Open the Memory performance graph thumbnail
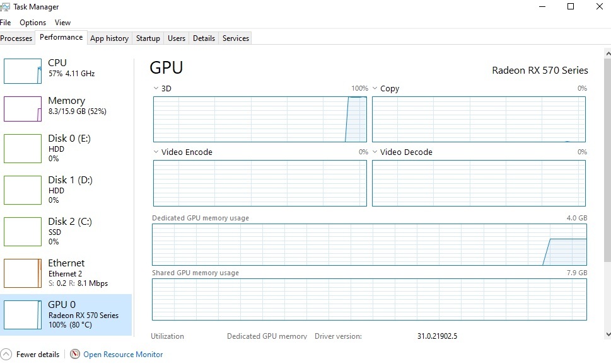 23,109
